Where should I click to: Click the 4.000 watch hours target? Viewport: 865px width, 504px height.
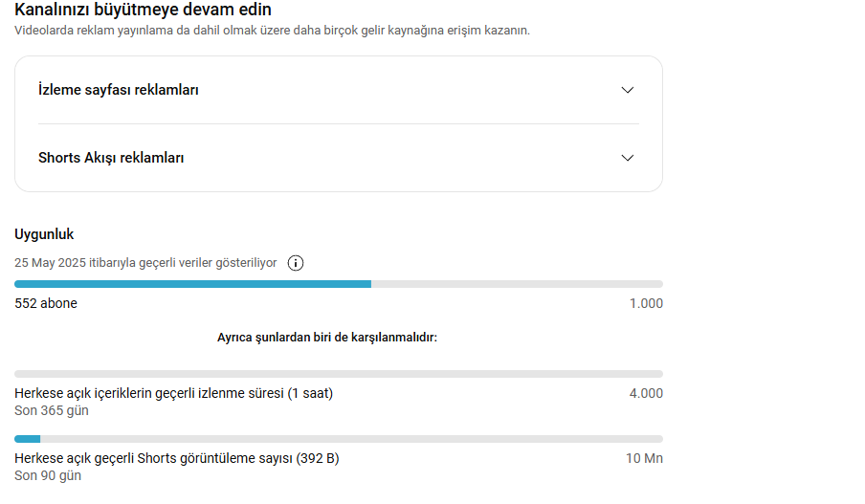pyautogui.click(x=645, y=393)
